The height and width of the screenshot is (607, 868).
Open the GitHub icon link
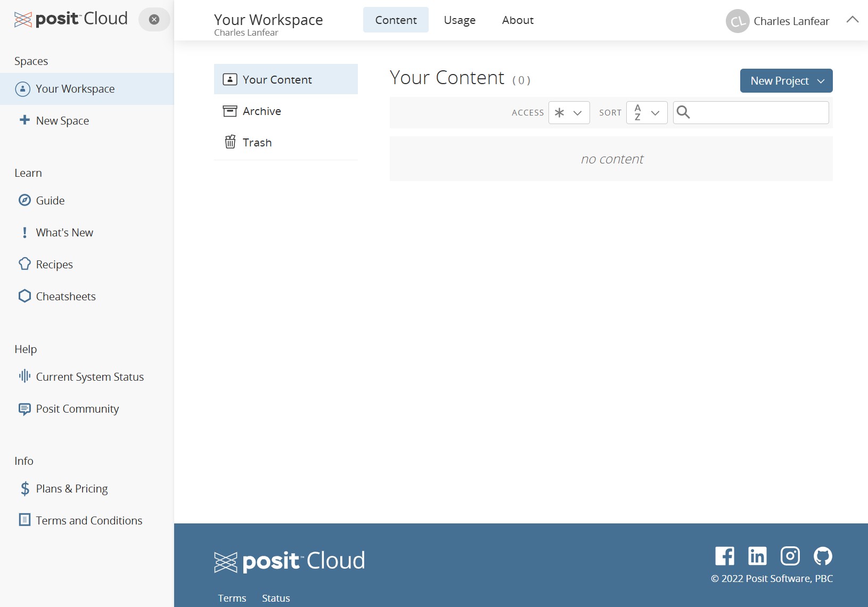[823, 556]
